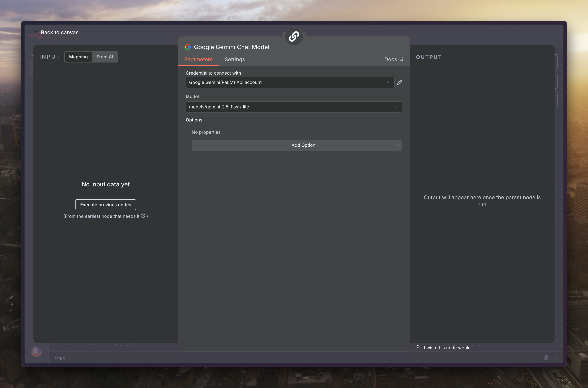588x388 pixels.
Task: Pop out the Logs panel icon
Action: pos(546,357)
